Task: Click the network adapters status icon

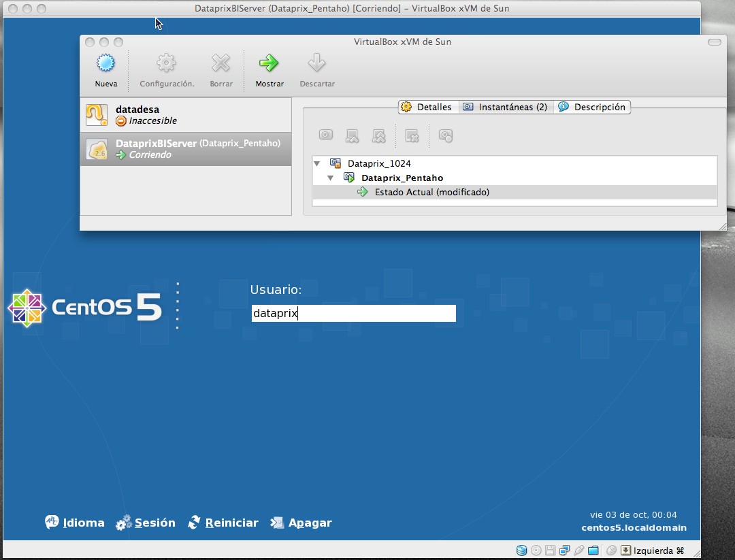Action: coord(563,550)
